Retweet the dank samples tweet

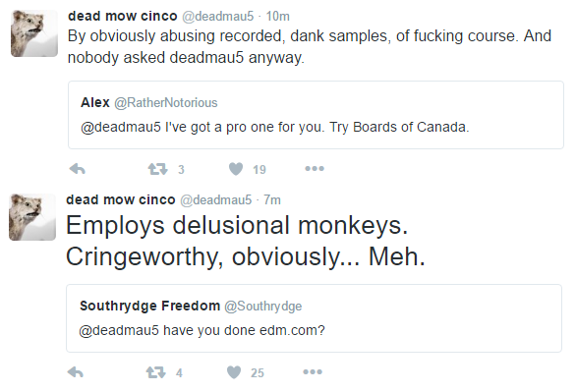click(x=157, y=169)
